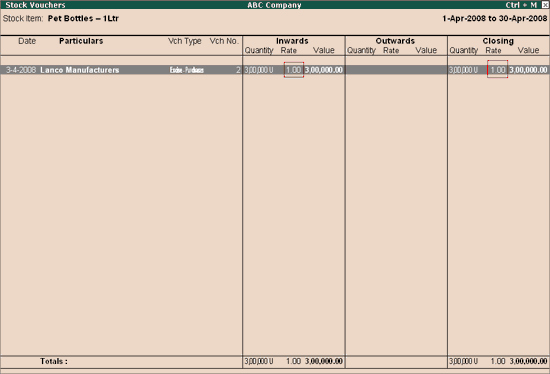
Task: Click the Inwards section header
Action: pyautogui.click(x=292, y=41)
